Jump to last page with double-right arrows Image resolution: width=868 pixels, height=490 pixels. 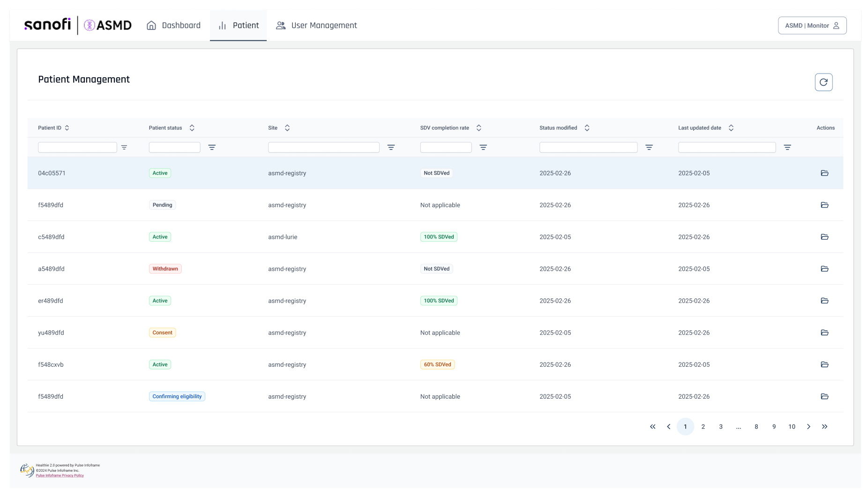tap(824, 426)
